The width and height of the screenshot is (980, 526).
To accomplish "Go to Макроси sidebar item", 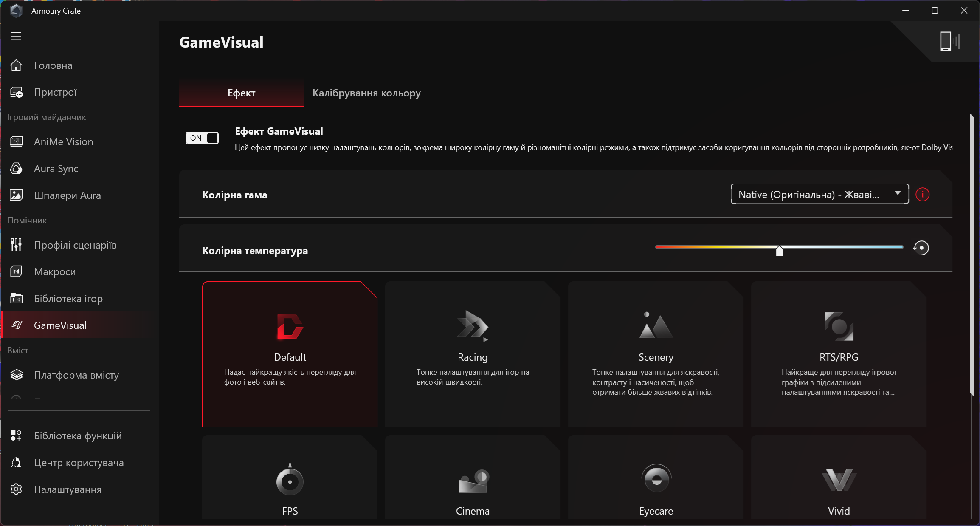I will 55,272.
